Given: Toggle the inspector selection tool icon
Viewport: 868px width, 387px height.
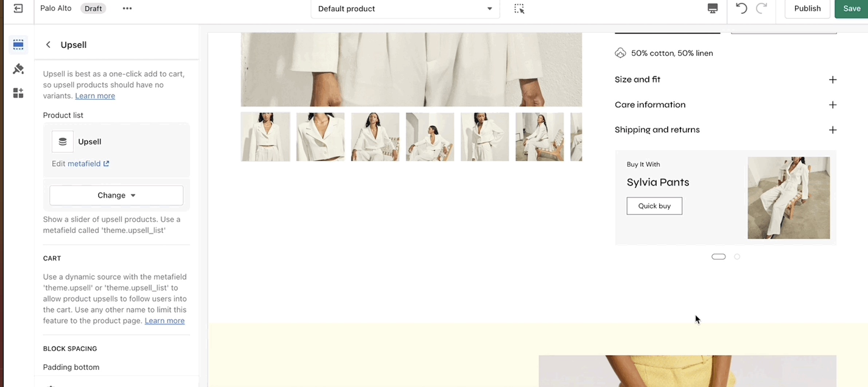Looking at the screenshot, I should pyautogui.click(x=519, y=8).
